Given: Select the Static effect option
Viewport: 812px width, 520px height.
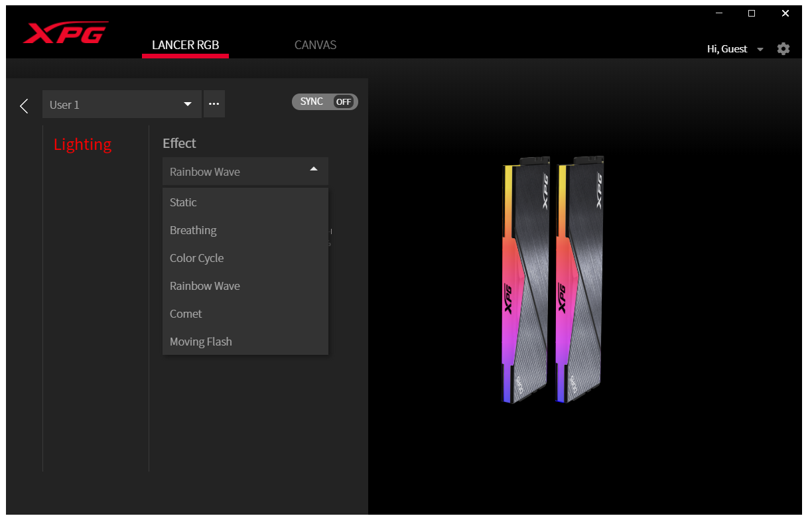Looking at the screenshot, I should tap(245, 202).
